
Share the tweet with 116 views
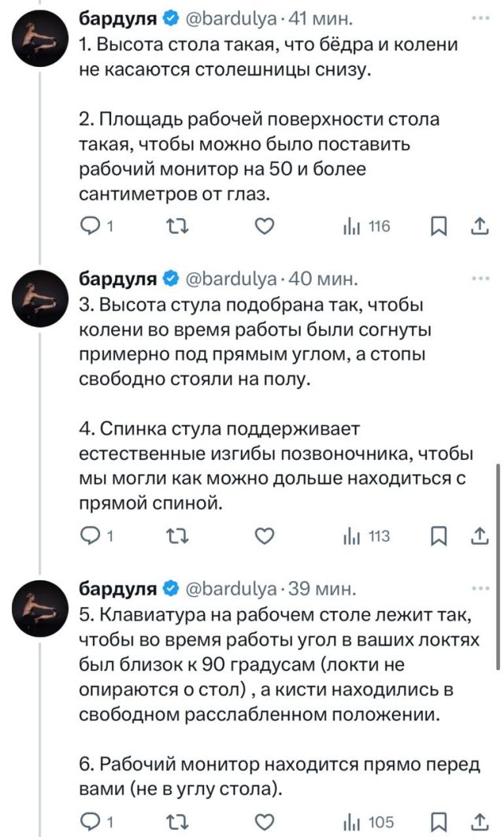click(480, 228)
